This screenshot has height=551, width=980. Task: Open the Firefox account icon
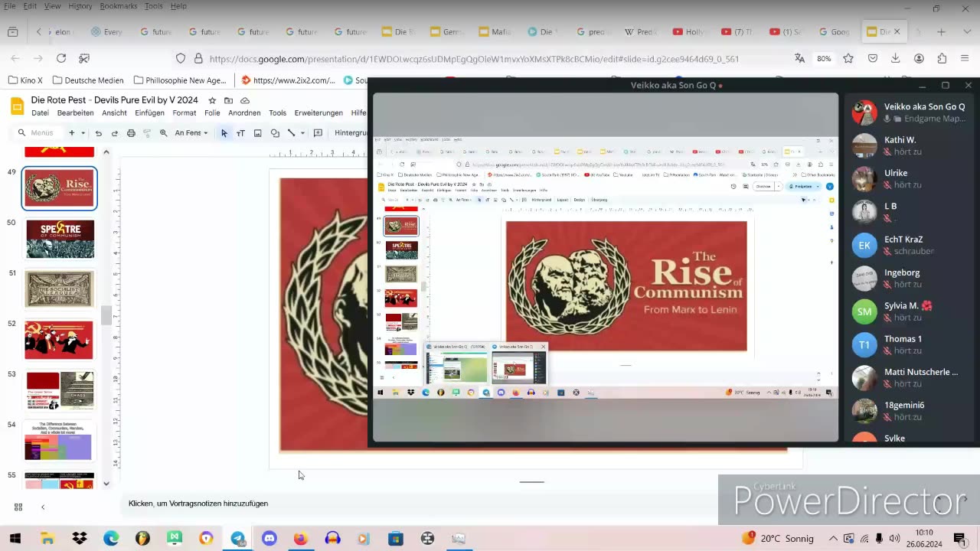919,58
